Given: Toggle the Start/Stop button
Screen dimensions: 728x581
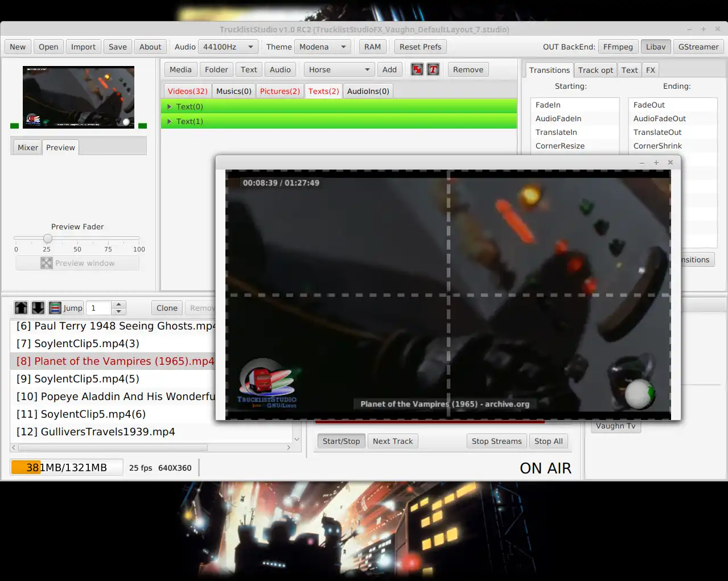Looking at the screenshot, I should [x=342, y=441].
